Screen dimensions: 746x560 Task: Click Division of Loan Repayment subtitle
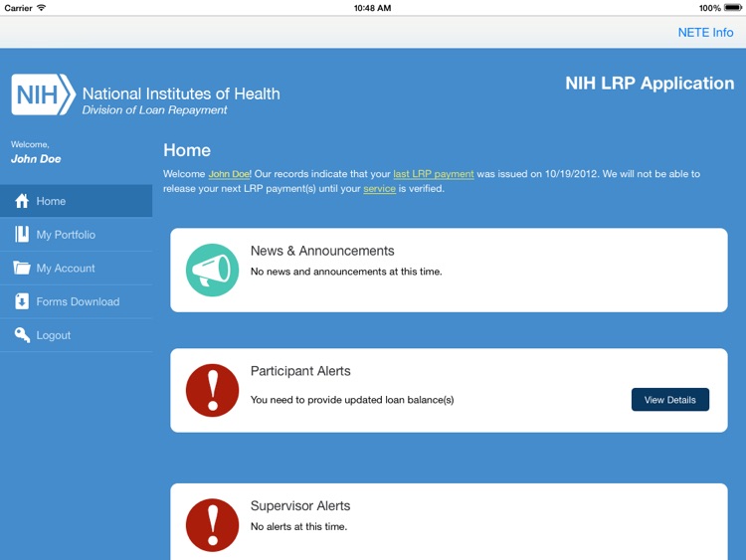(x=154, y=109)
